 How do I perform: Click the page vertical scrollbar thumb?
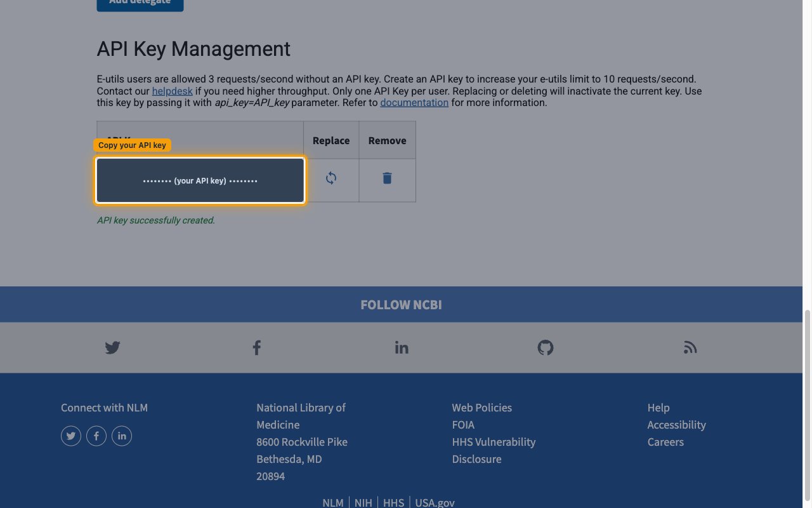tap(807, 405)
